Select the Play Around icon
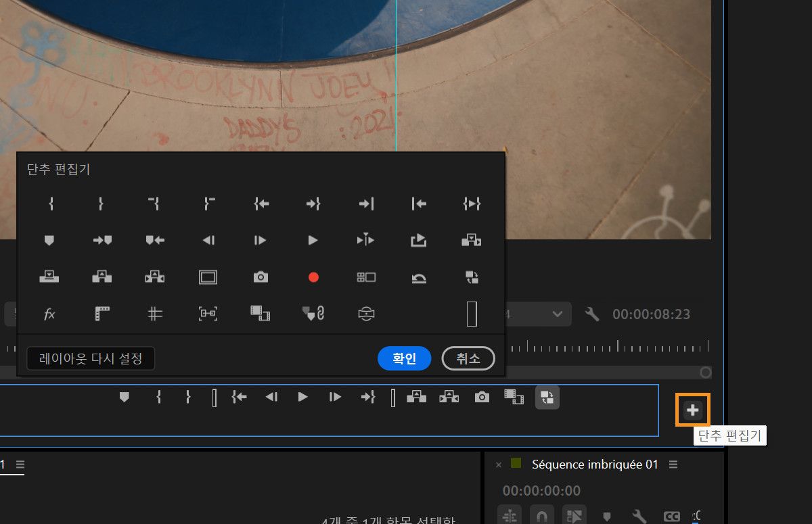 (x=365, y=239)
